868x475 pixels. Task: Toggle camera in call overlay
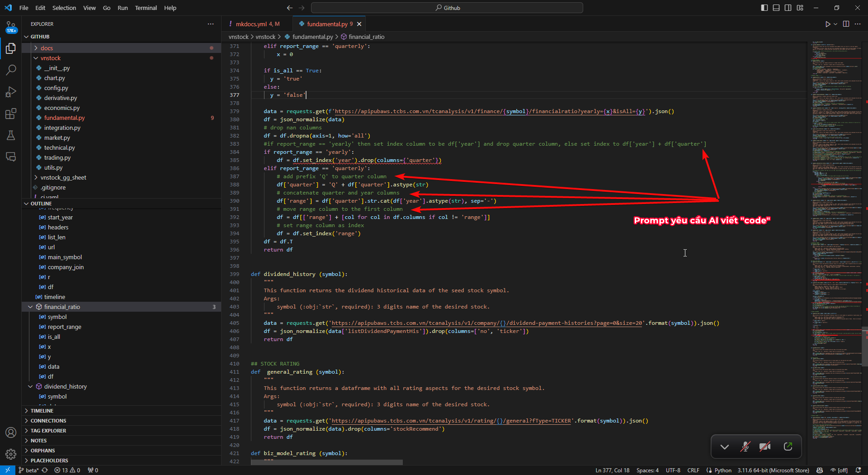coord(765,446)
